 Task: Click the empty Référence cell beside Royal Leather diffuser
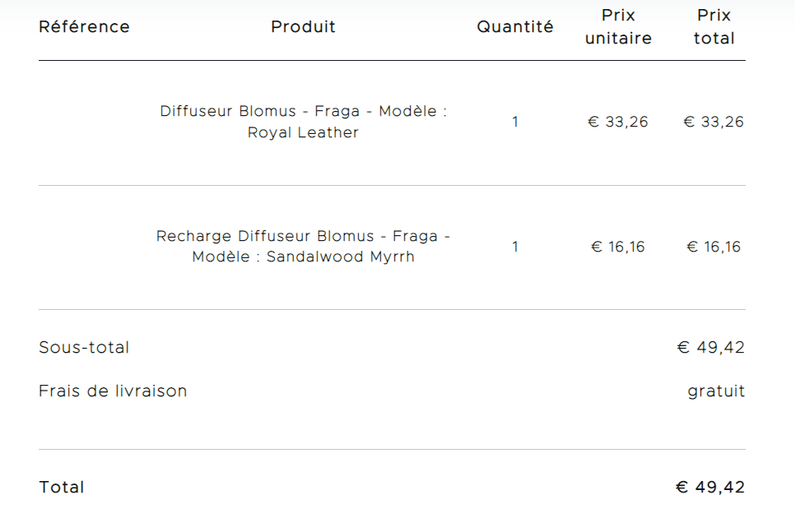point(84,123)
